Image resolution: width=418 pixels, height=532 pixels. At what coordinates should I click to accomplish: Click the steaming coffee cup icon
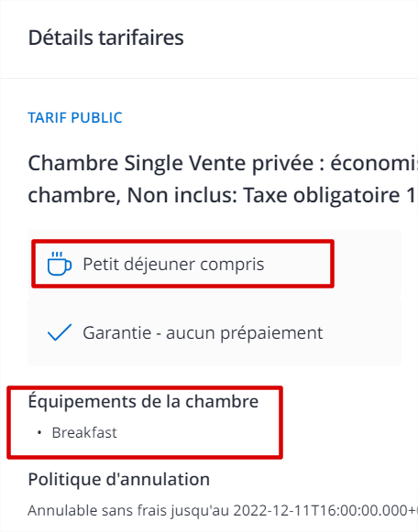click(60, 264)
